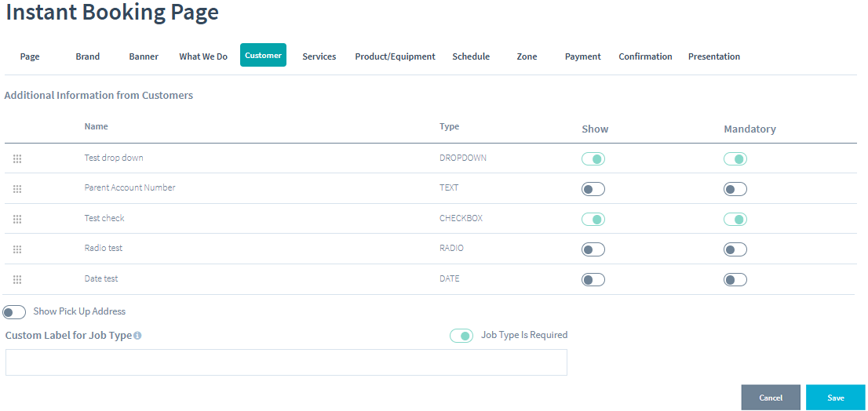The image size is (868, 411).
Task: Enable Show switch for Date test
Action: click(x=593, y=280)
